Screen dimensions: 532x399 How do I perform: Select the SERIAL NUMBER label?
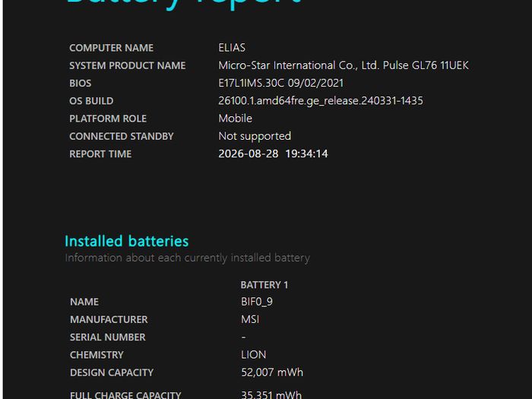pos(108,337)
